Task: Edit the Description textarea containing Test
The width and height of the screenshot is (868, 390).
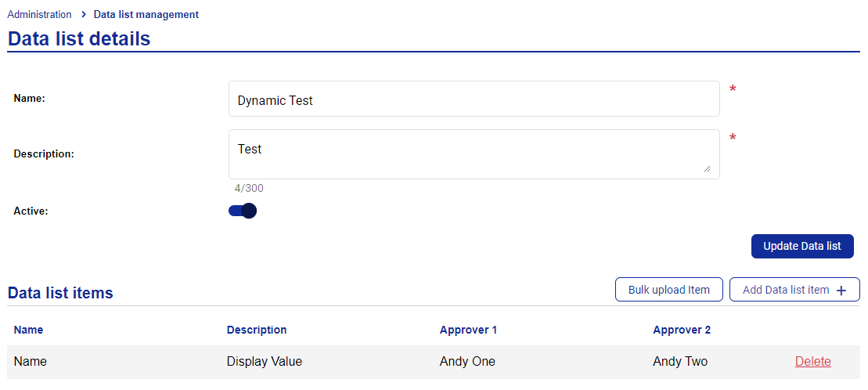Action: (x=474, y=154)
